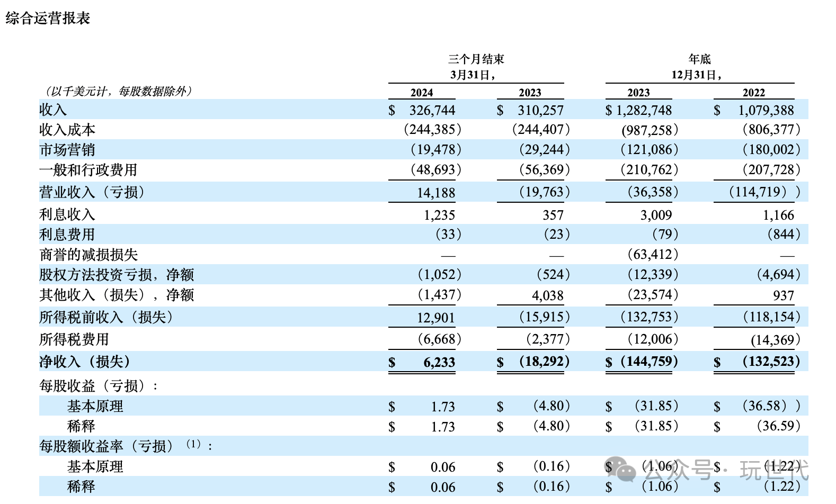
Task: Select the header 三个月结束
Action: point(476,59)
